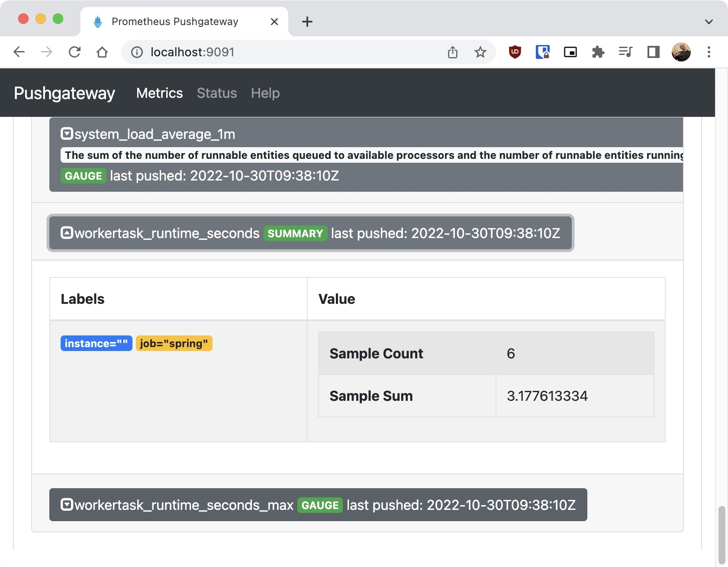Click the Pushgateway brand link
This screenshot has width=728, height=567.
64,93
